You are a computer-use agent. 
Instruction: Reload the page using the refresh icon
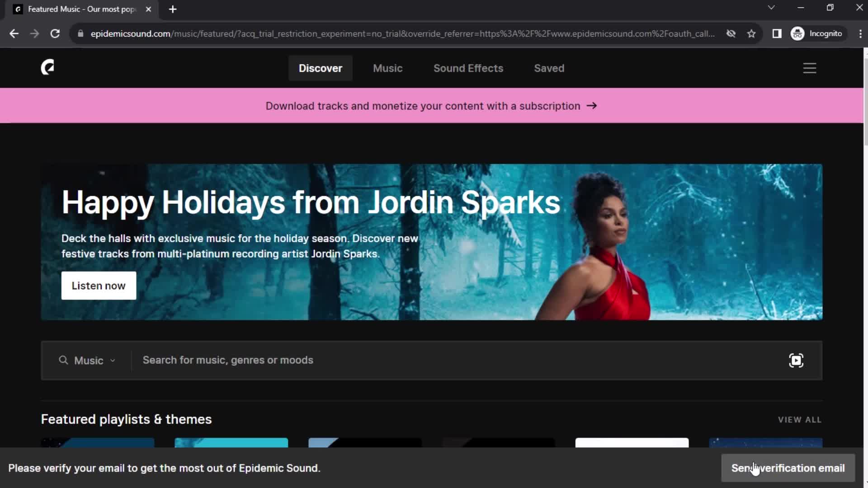tap(55, 34)
